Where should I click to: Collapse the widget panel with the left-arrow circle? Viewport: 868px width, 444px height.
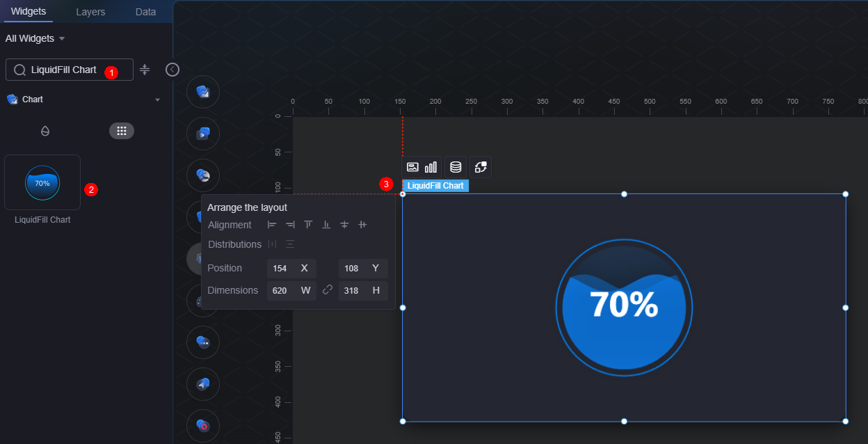coord(172,70)
